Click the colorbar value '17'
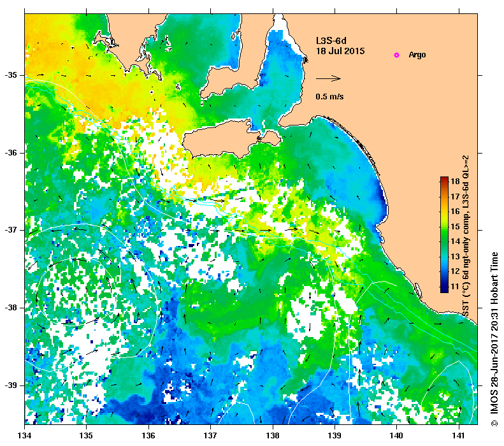 455,196
